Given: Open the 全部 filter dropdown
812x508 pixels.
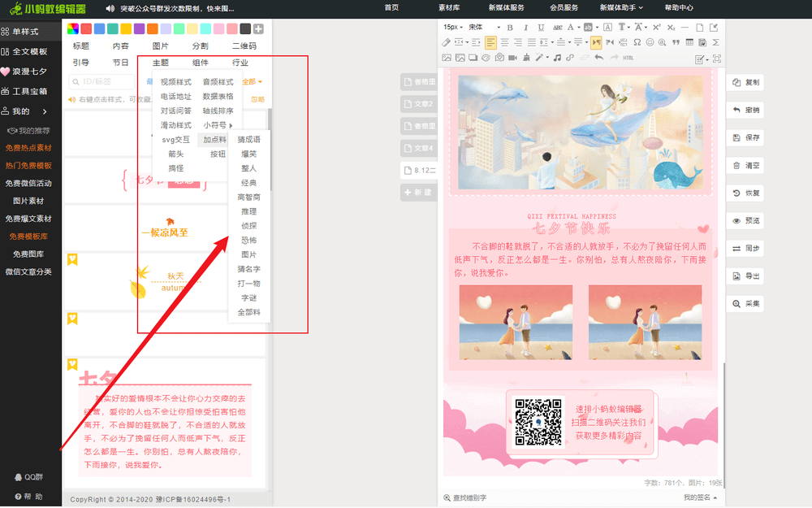Looking at the screenshot, I should [253, 81].
